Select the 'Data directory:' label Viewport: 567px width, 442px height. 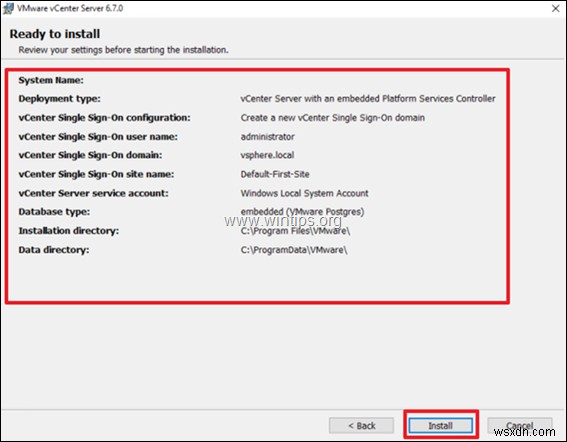54,250
